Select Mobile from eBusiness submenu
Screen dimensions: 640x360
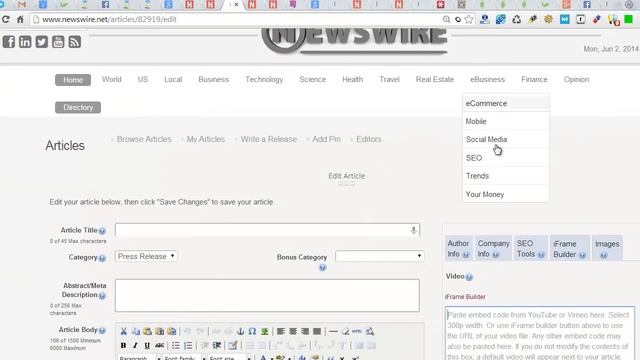click(x=505, y=121)
